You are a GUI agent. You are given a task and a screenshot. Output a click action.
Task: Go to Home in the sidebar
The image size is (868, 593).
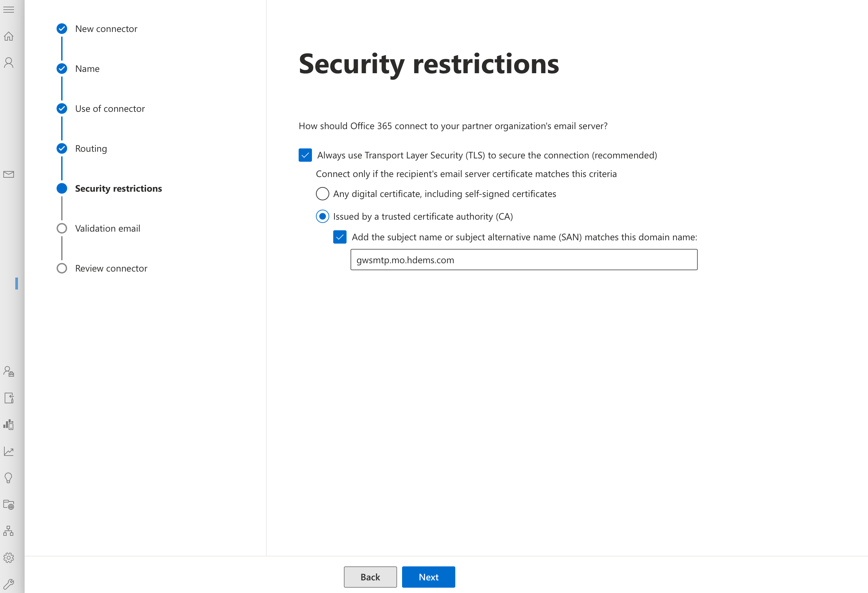9,36
